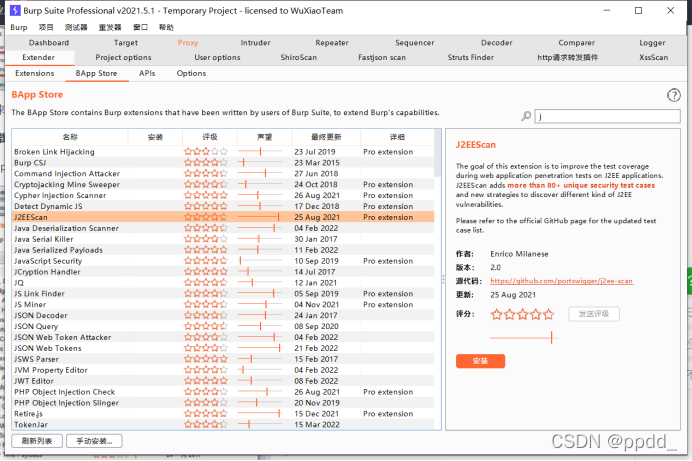Click the first star in rating panel
This screenshot has width=692, height=461.
(496, 314)
